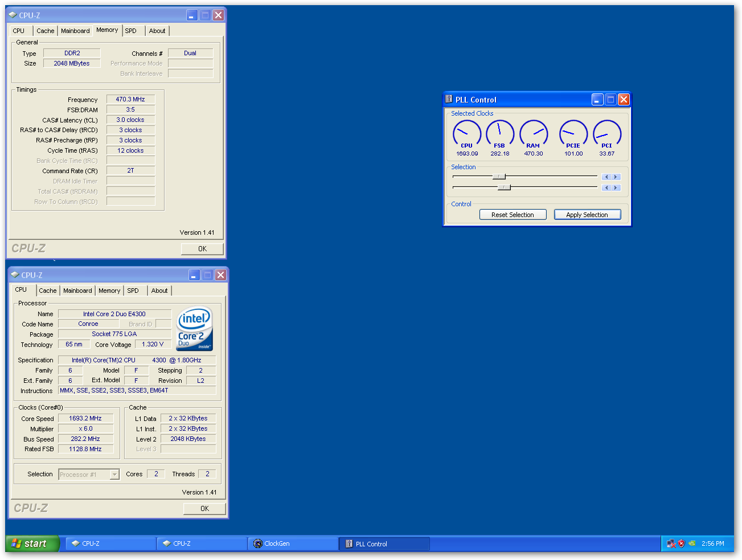Click Reset Selection in PLL Control
The height and width of the screenshot is (560, 742).
click(x=513, y=215)
